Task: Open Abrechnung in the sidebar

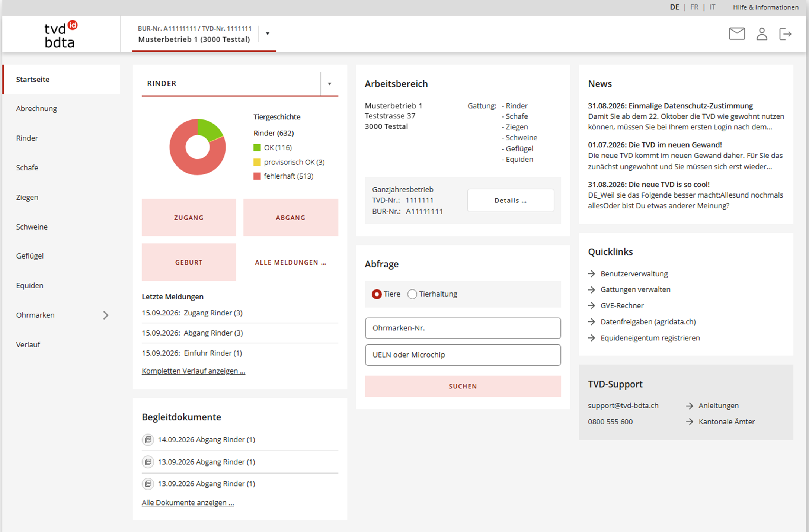Action: point(36,109)
